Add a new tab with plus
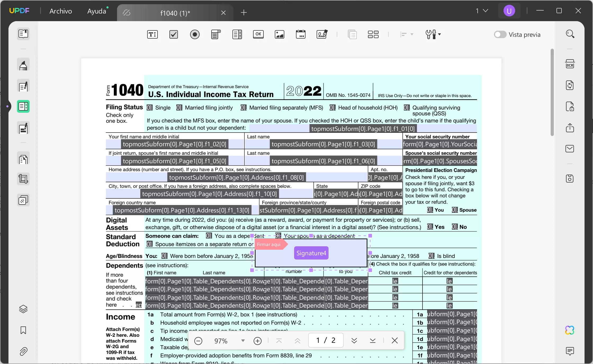This screenshot has height=364, width=593. pos(244,12)
